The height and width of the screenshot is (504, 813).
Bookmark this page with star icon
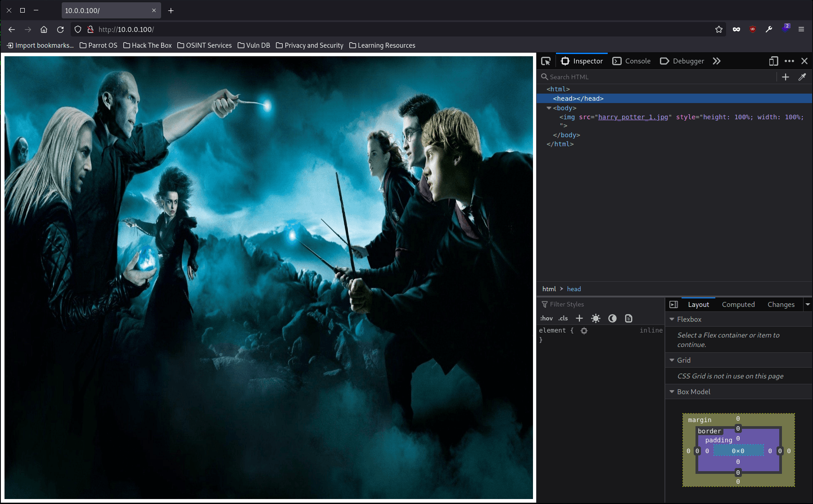click(718, 29)
